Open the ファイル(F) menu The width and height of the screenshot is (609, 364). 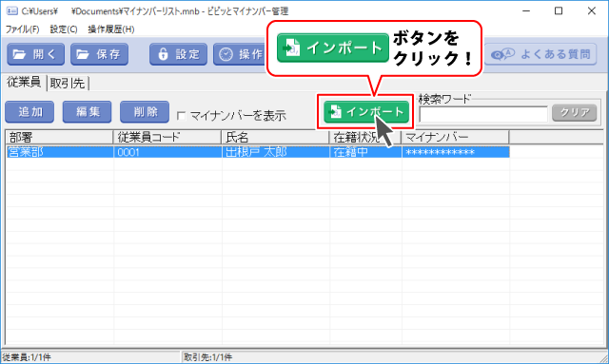[23, 29]
